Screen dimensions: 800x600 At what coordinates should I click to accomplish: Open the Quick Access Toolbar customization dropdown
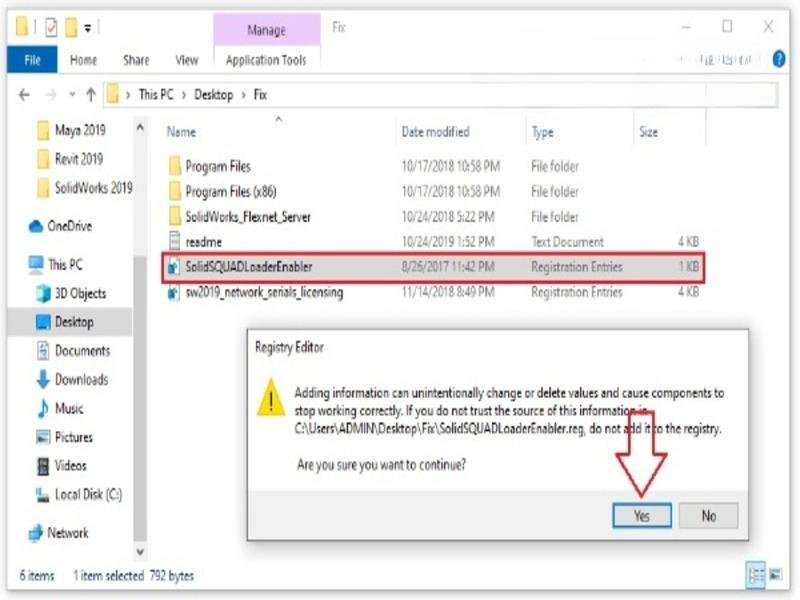coord(87,25)
